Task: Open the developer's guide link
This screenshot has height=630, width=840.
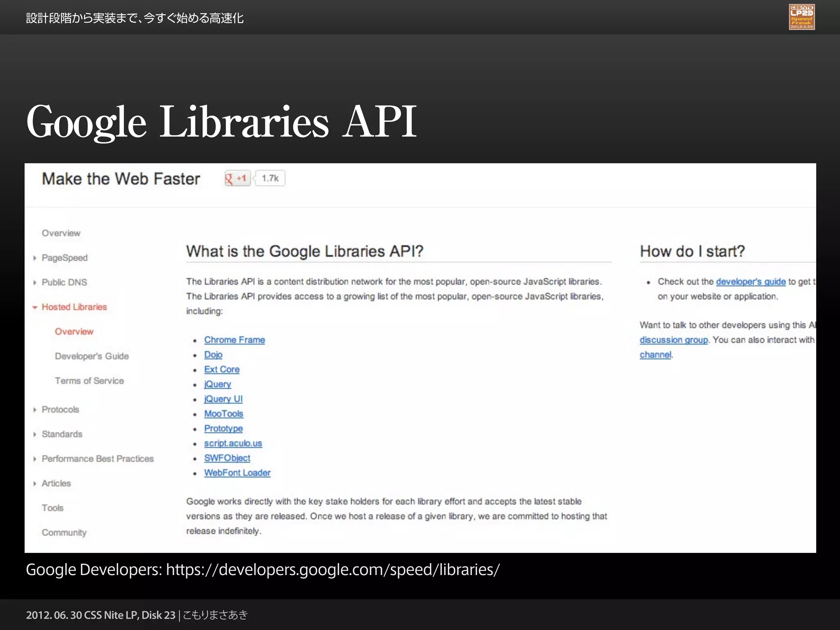Action: coord(751,282)
